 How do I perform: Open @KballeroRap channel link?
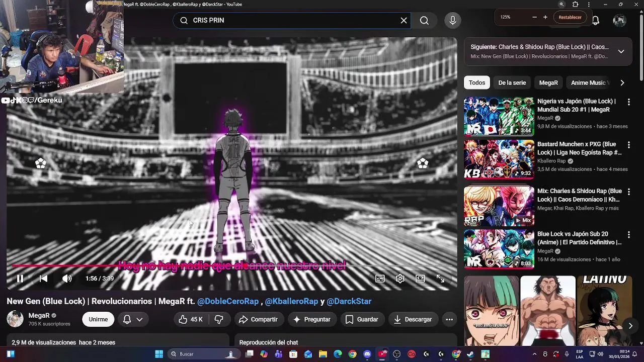292,301
